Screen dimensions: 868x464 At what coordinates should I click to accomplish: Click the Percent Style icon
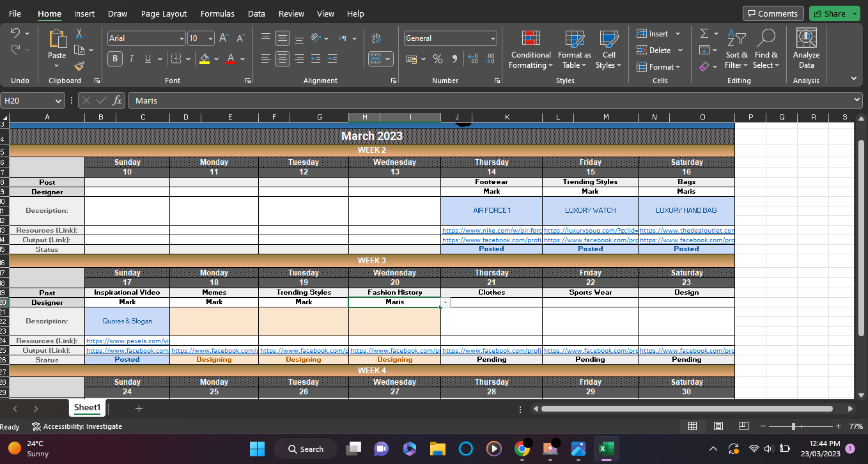tap(438, 59)
